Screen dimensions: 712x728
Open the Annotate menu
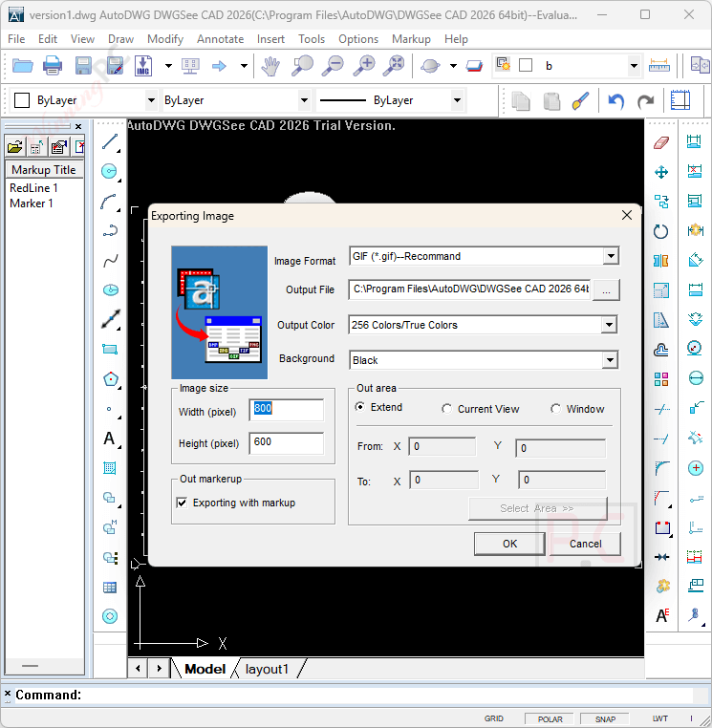tap(220, 39)
